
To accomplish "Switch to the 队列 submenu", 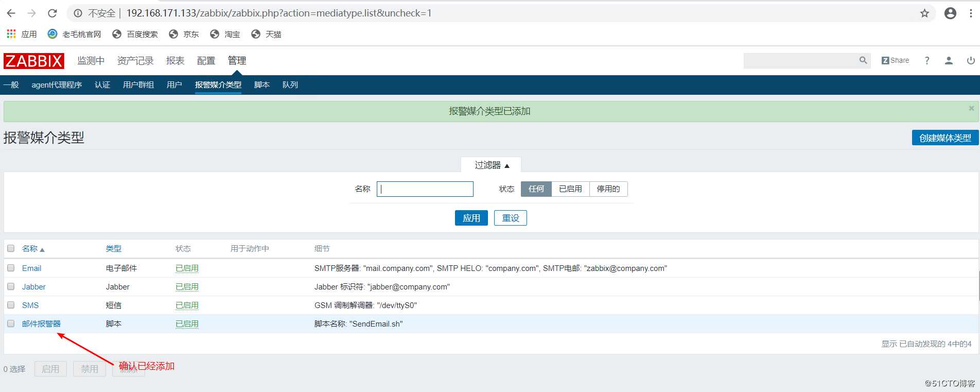I will pos(290,85).
